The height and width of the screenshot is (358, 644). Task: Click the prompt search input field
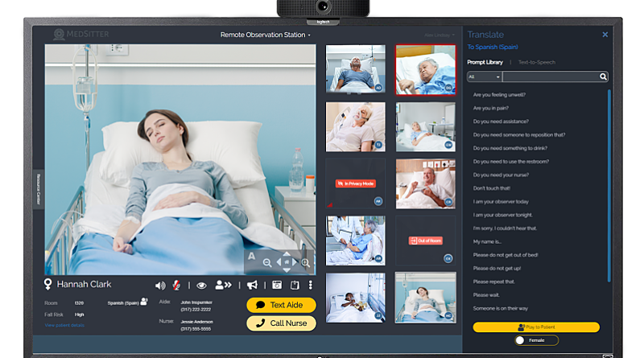[551, 76]
